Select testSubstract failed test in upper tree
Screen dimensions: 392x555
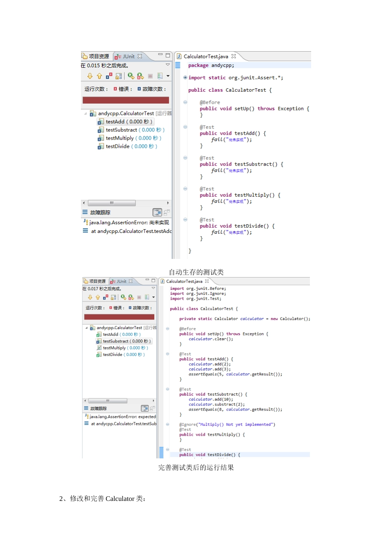click(x=131, y=130)
